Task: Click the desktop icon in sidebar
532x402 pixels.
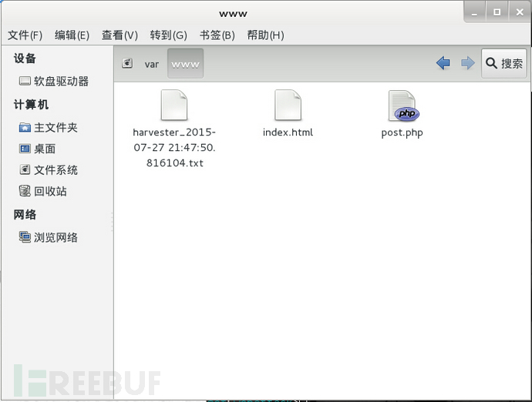Action: coord(25,149)
